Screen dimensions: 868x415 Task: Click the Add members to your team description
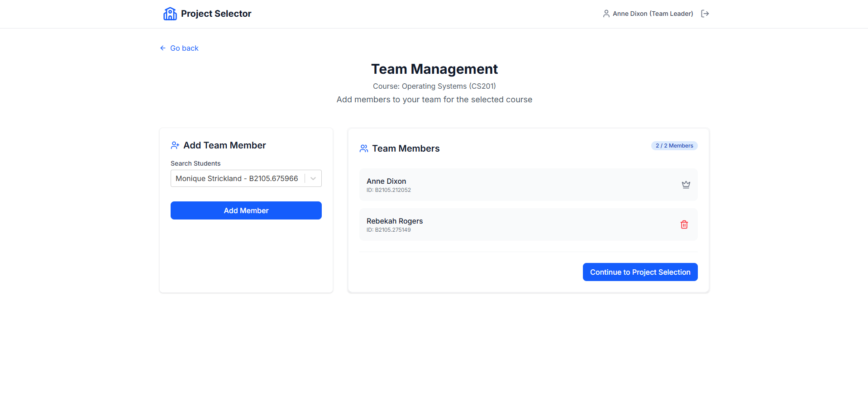[434, 100]
